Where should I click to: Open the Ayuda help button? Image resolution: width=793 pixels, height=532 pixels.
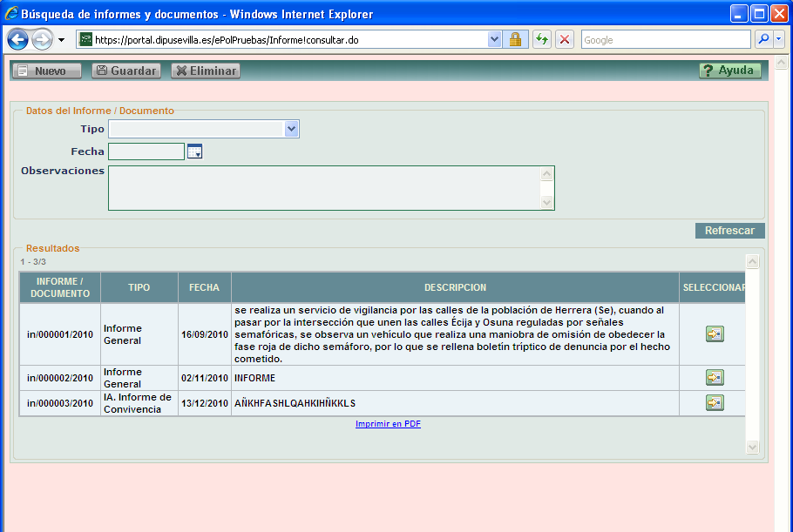point(729,71)
